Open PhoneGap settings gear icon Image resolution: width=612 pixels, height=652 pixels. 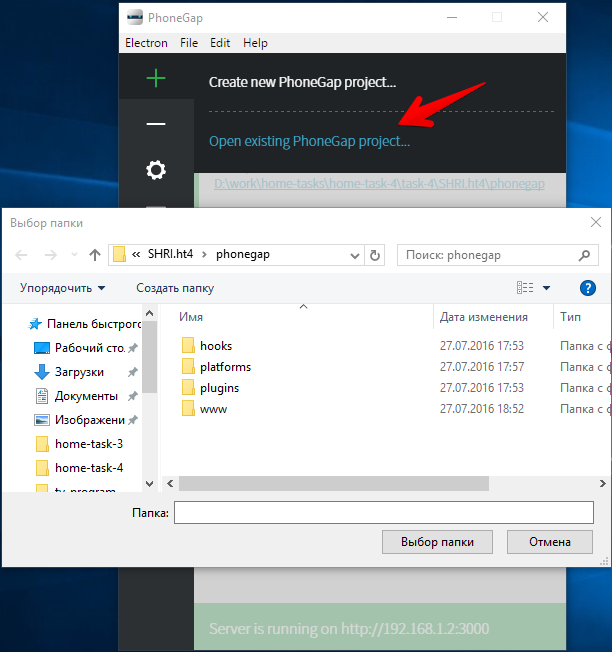click(156, 170)
